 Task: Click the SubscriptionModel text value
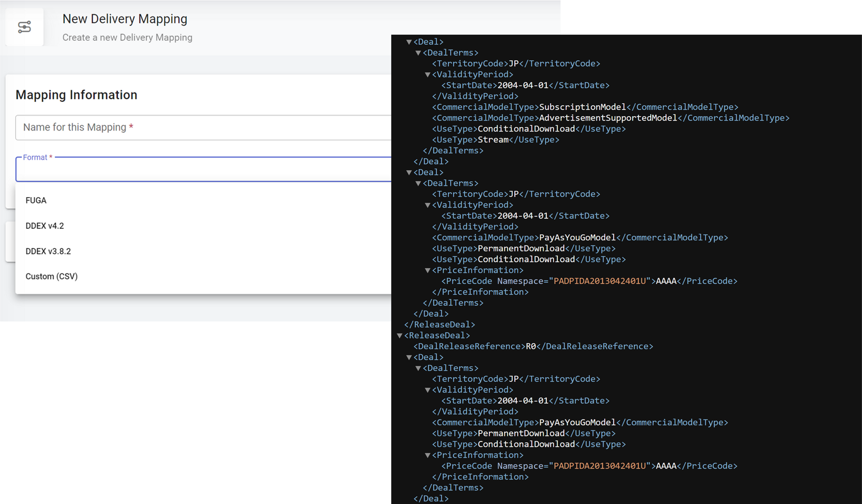tap(582, 107)
